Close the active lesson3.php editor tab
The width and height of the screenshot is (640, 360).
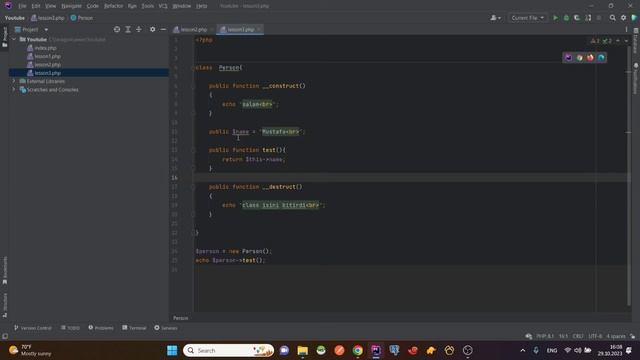[x=259, y=29]
